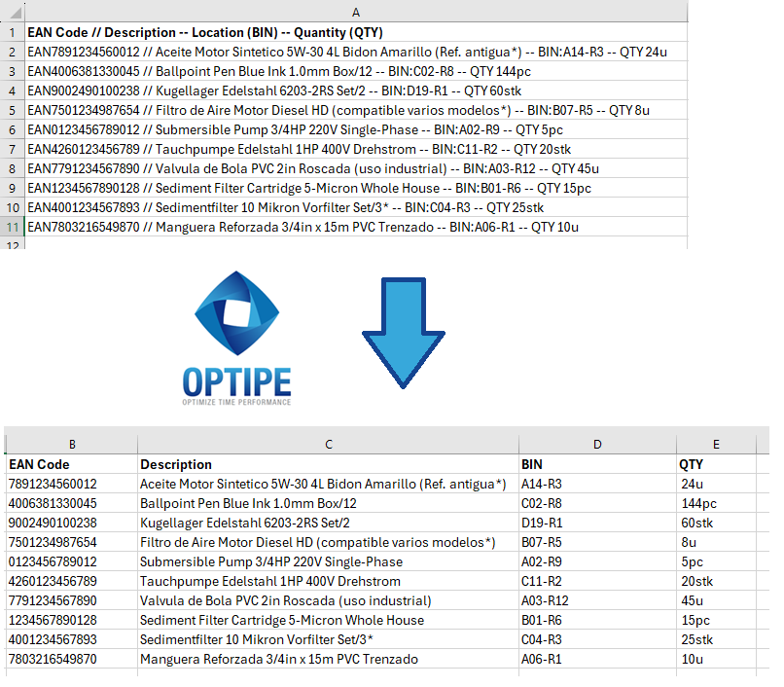Select column C header in bottom sheet

click(329, 445)
